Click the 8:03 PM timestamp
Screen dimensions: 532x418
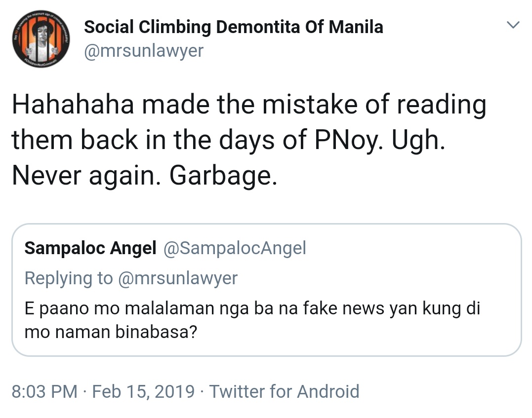(44, 391)
